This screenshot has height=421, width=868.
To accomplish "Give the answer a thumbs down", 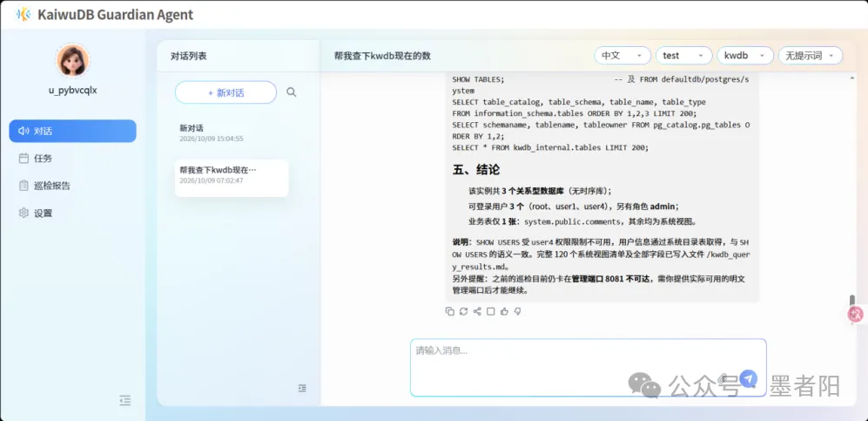I will pyautogui.click(x=518, y=311).
